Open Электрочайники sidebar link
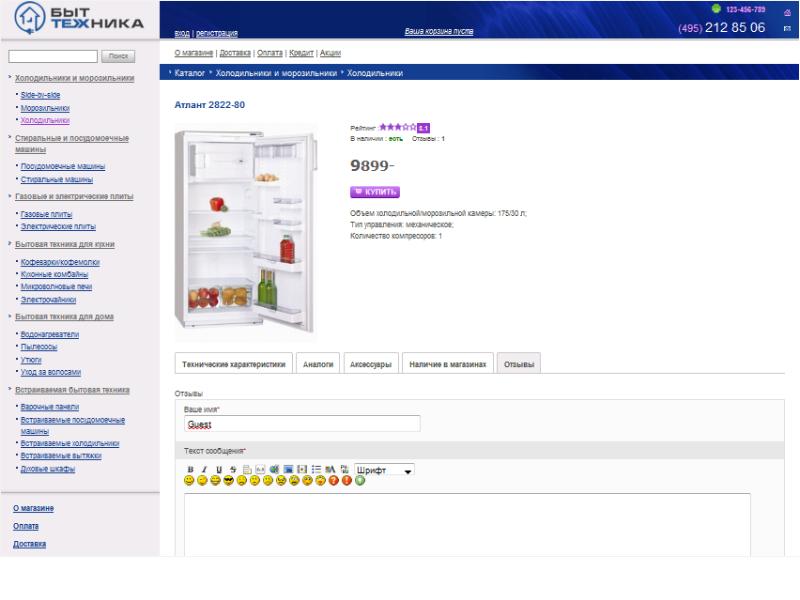Screen dimensions: 800x600 pyautogui.click(x=48, y=300)
